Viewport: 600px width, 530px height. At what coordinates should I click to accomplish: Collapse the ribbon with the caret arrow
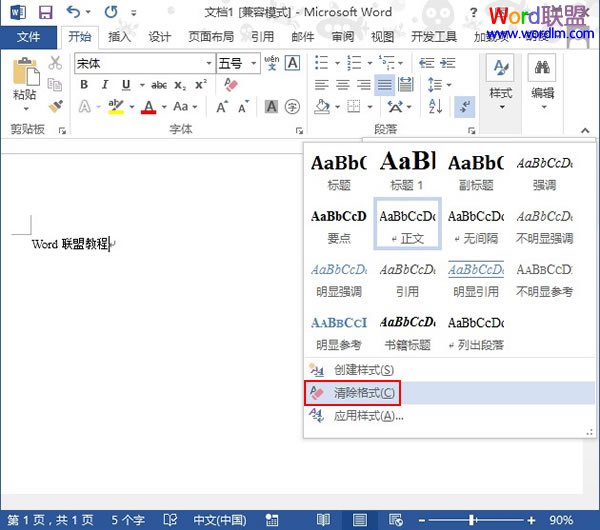coord(585,130)
